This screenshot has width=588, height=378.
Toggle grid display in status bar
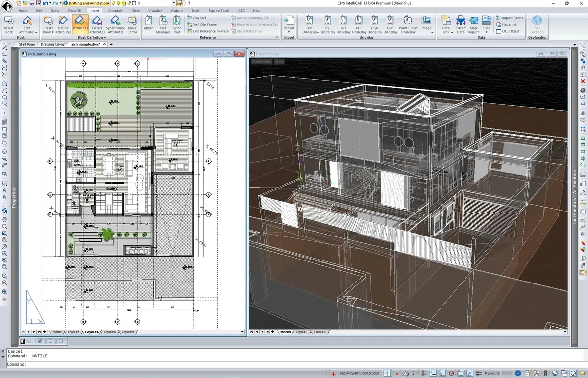pos(424,373)
